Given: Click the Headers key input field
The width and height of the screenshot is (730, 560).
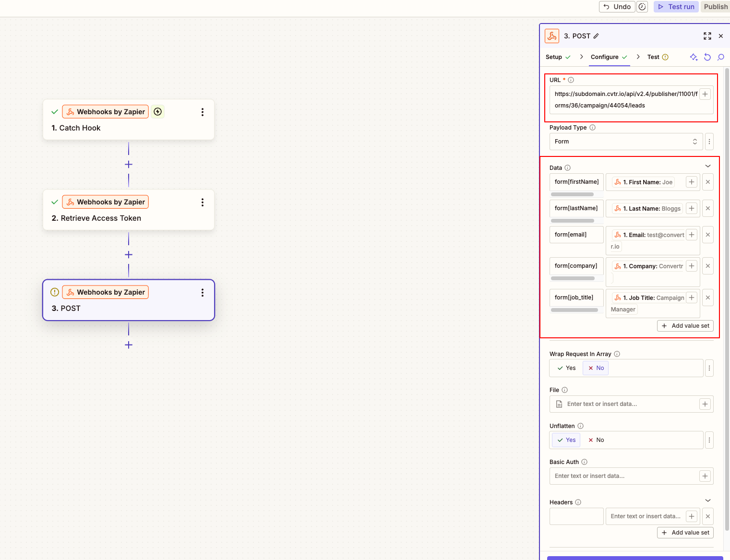Looking at the screenshot, I should 576,516.
